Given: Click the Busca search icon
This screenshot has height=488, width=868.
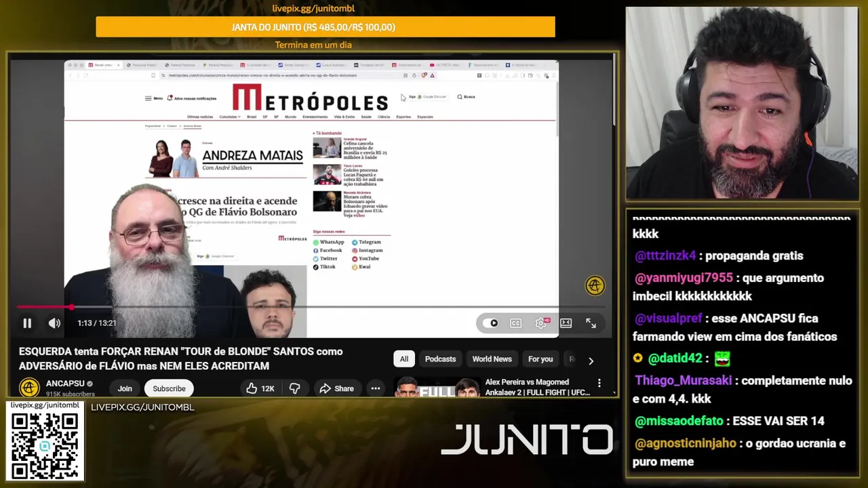Looking at the screenshot, I should point(466,97).
